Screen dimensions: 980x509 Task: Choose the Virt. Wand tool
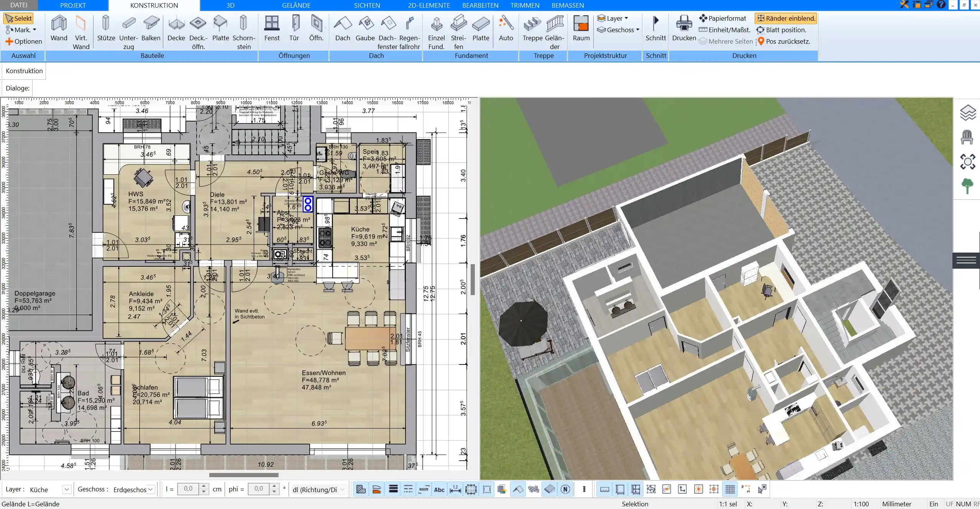click(81, 32)
